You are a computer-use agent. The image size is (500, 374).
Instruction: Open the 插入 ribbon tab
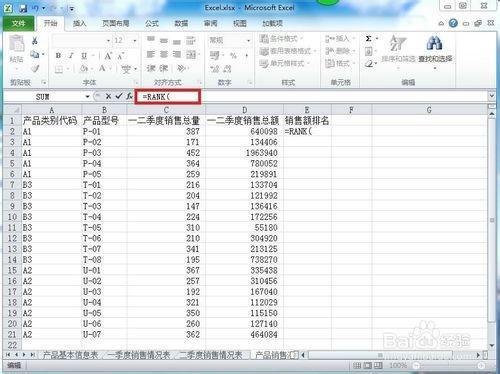tap(80, 23)
